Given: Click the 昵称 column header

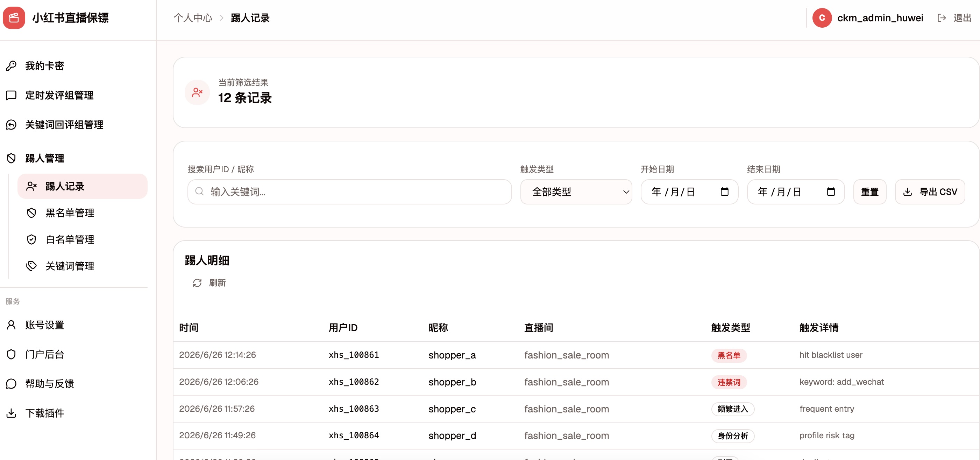Looking at the screenshot, I should (438, 327).
